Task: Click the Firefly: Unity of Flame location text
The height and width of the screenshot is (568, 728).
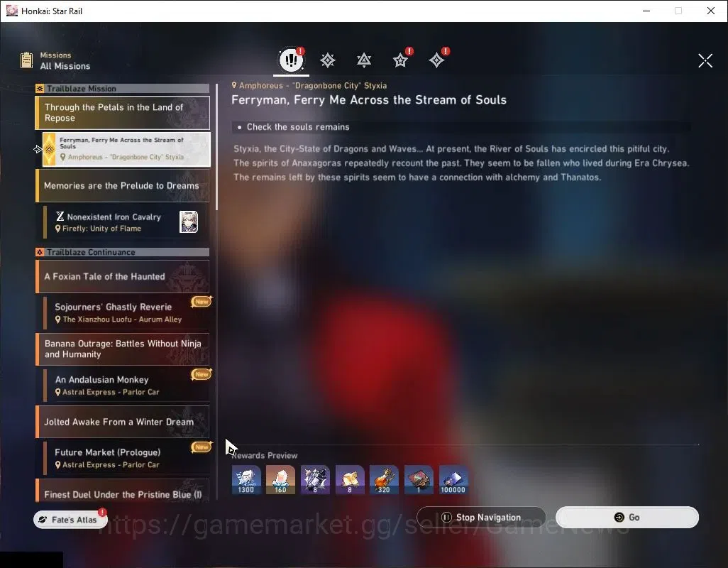Action: pyautogui.click(x=101, y=229)
